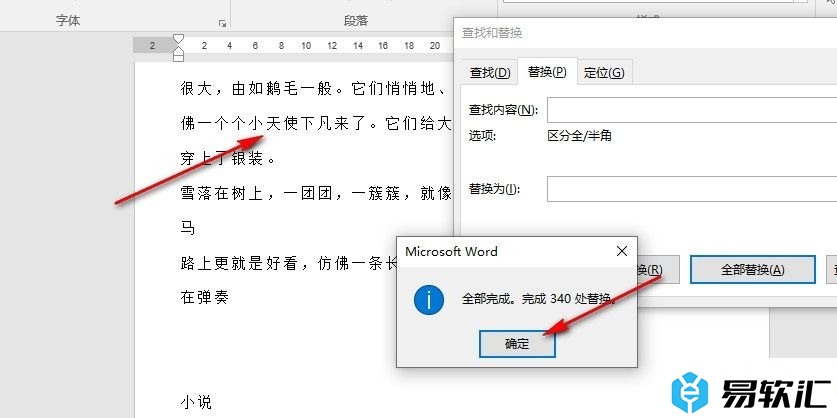
Task: Click the 查找和替换 dialog title
Action: pos(492,33)
